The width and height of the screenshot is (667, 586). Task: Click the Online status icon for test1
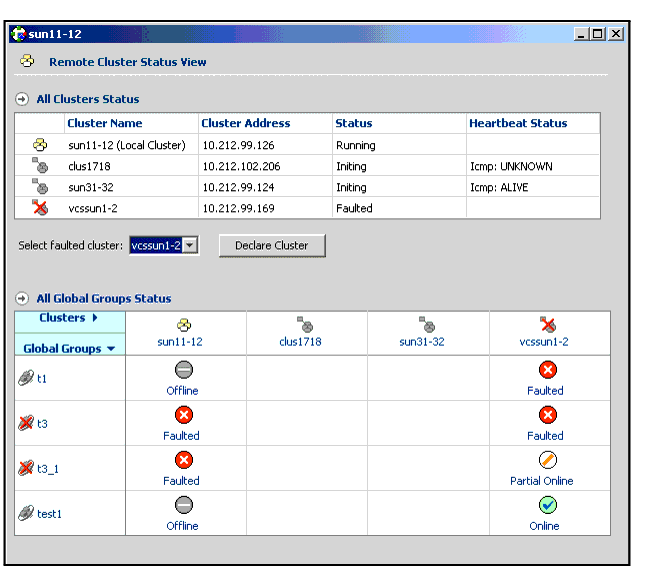point(547,505)
